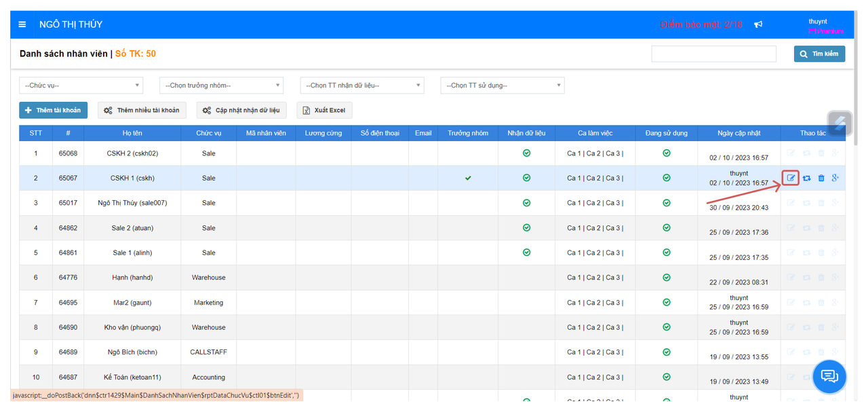The height and width of the screenshot is (412, 868).
Task: Click edit icon for CSKH 1 row
Action: point(791,178)
